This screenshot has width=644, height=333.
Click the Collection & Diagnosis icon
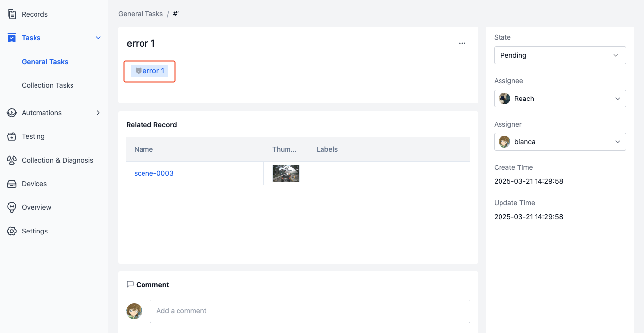[12, 160]
